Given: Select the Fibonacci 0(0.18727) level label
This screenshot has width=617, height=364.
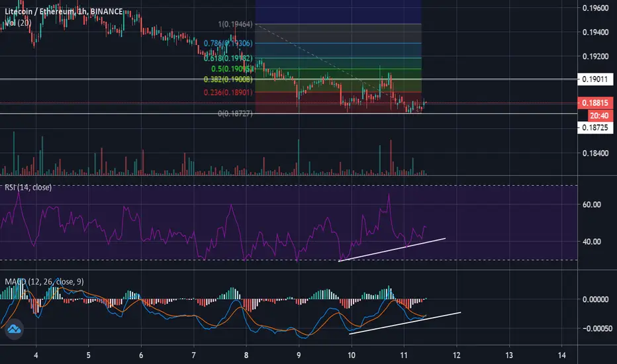Looking at the screenshot, I should click(x=235, y=113).
